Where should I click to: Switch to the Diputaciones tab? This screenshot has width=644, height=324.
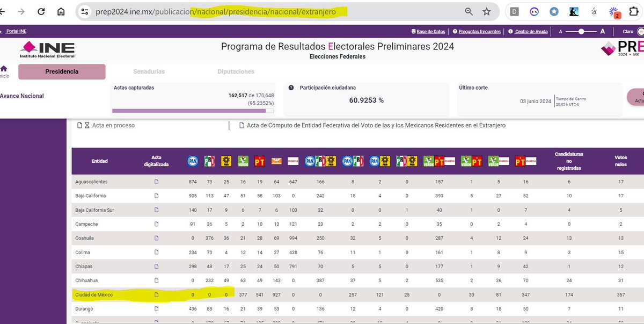[236, 71]
